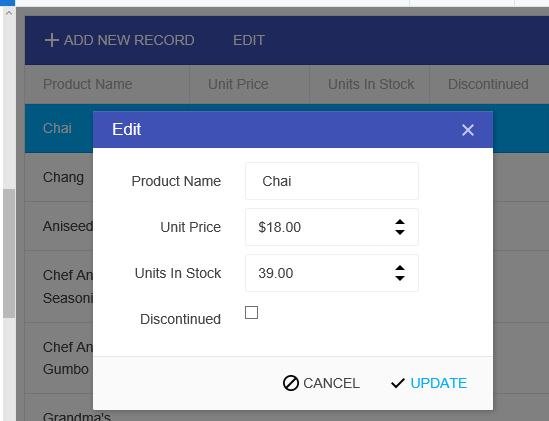Screen dimensions: 549x421
Task: Click the scrollbar up arrow on the left
Action: [x=9, y=13]
